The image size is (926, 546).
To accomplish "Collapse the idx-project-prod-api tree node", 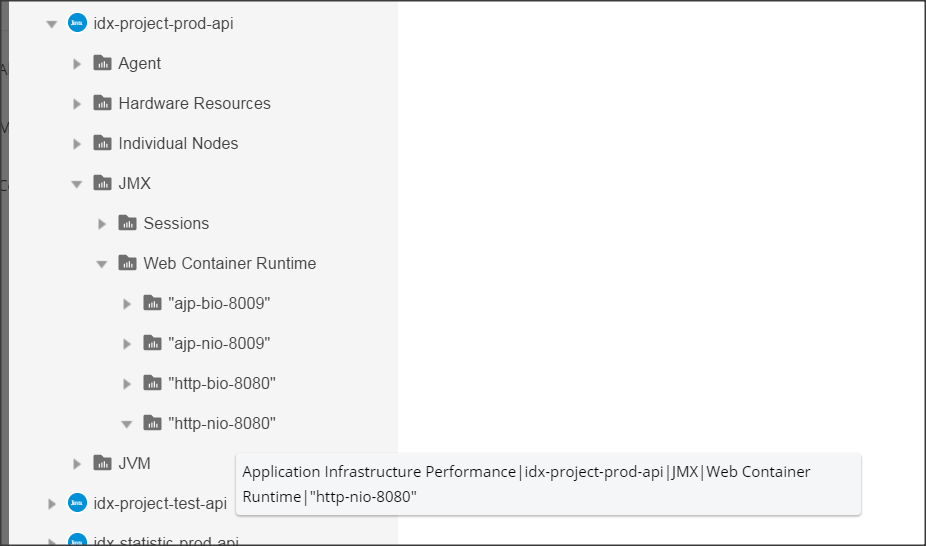I will click(x=52, y=24).
